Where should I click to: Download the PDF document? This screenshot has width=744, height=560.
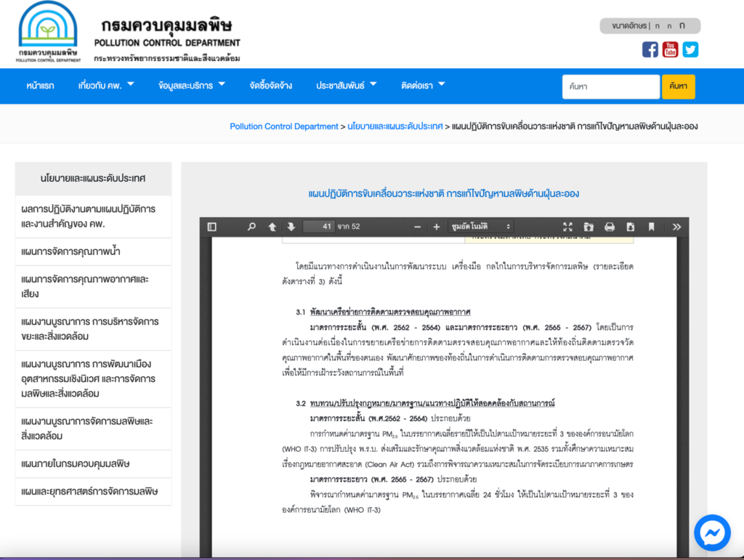(x=631, y=227)
